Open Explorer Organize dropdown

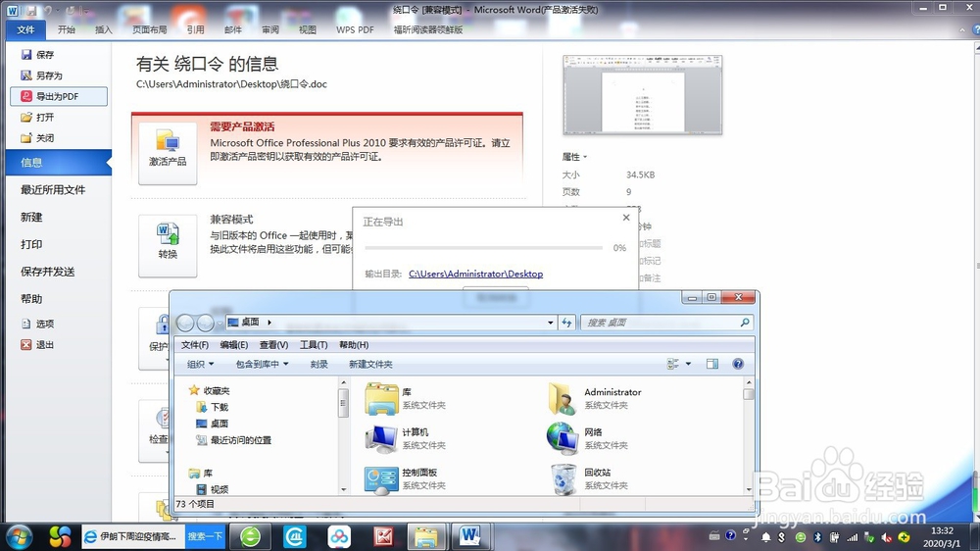point(201,364)
